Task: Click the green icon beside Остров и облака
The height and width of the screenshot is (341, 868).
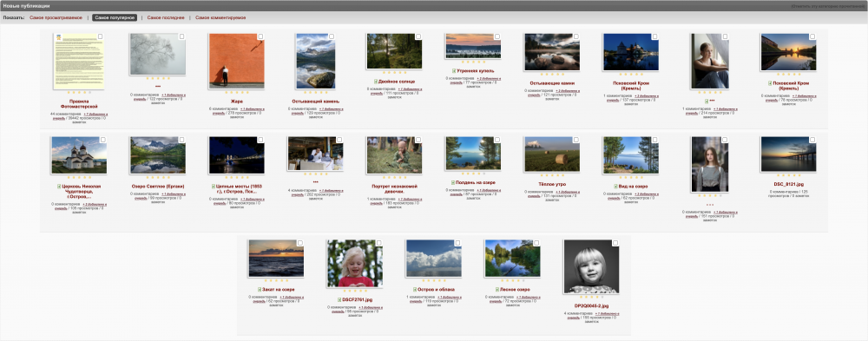Action: (416, 289)
